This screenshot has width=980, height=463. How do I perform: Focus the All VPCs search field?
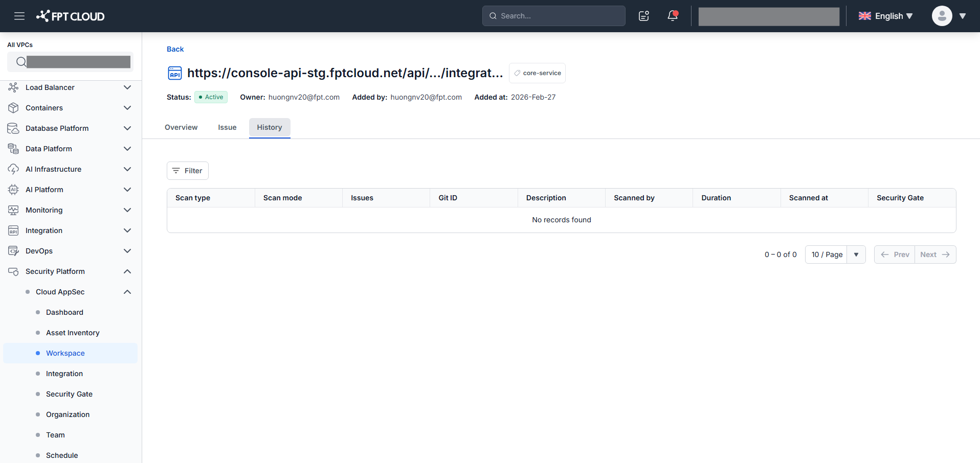click(71, 62)
